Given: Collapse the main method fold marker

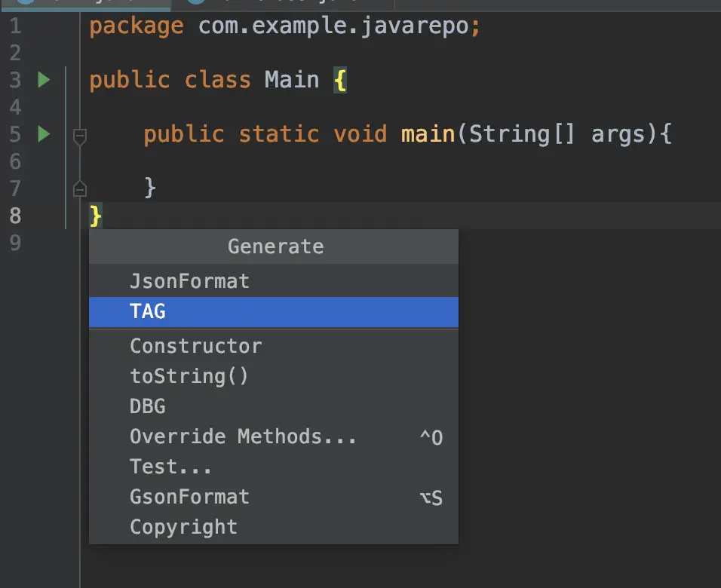Looking at the screenshot, I should pos(80,136).
